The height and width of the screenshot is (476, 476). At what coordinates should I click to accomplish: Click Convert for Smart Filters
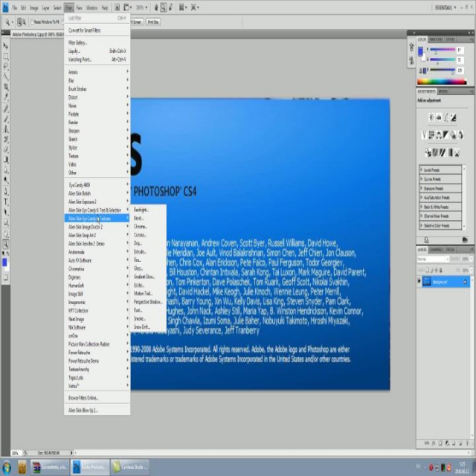tap(97, 30)
